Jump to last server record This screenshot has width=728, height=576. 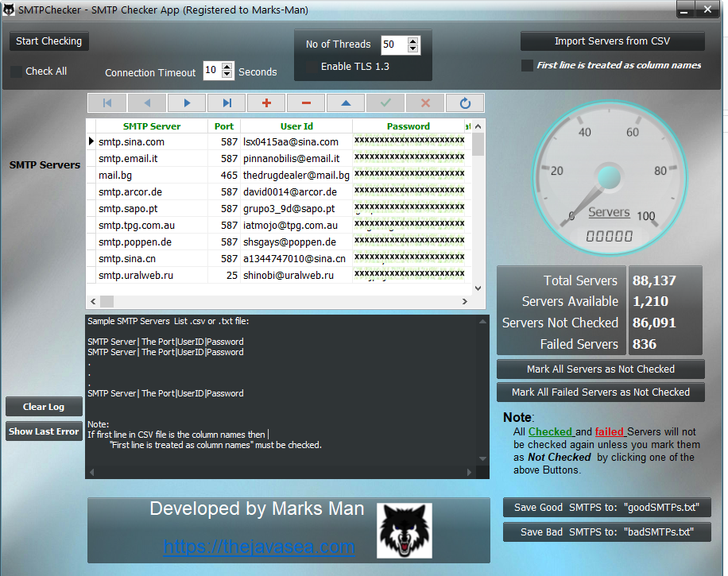[x=227, y=103]
